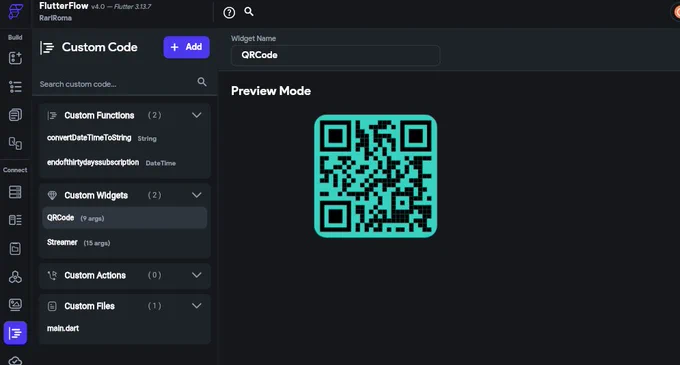The image size is (680, 365).
Task: Open the Widget Tree list icon
Action: 15,87
